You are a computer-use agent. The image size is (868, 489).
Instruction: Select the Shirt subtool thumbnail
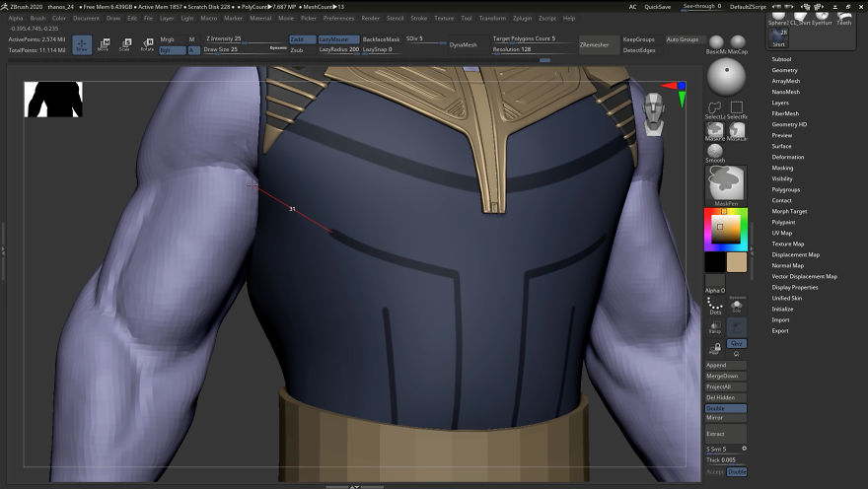click(779, 37)
